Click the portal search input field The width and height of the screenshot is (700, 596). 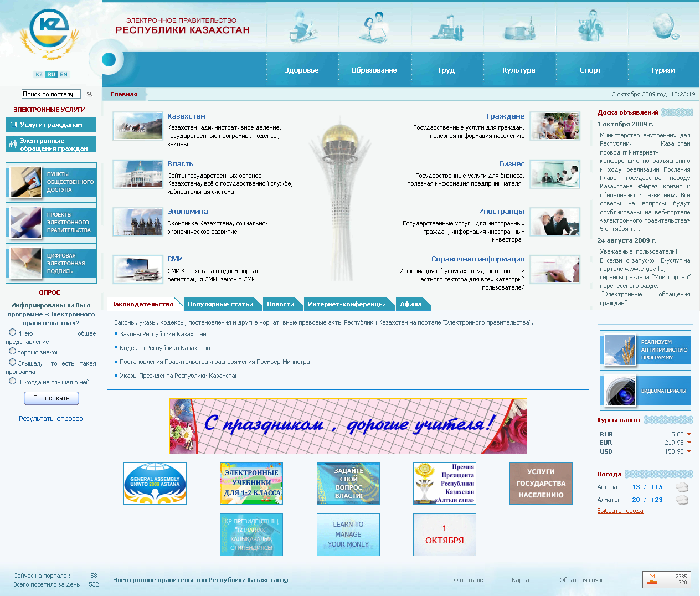click(51, 94)
